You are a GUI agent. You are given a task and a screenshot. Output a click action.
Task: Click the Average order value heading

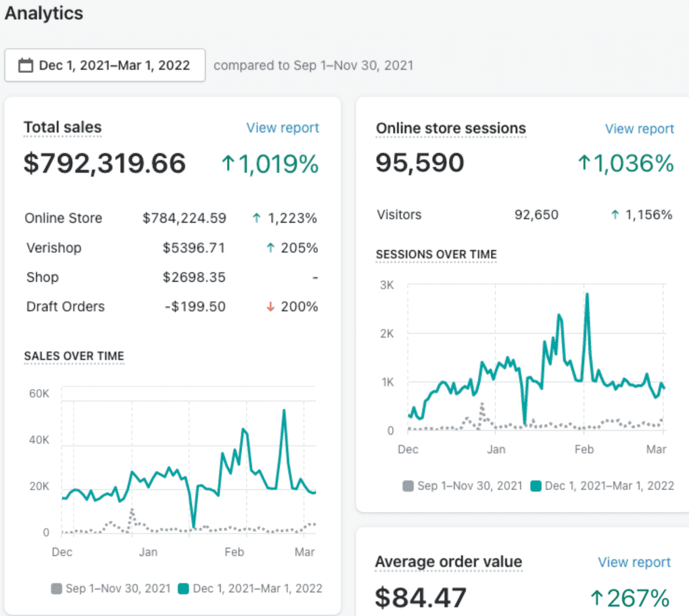pyautogui.click(x=448, y=562)
